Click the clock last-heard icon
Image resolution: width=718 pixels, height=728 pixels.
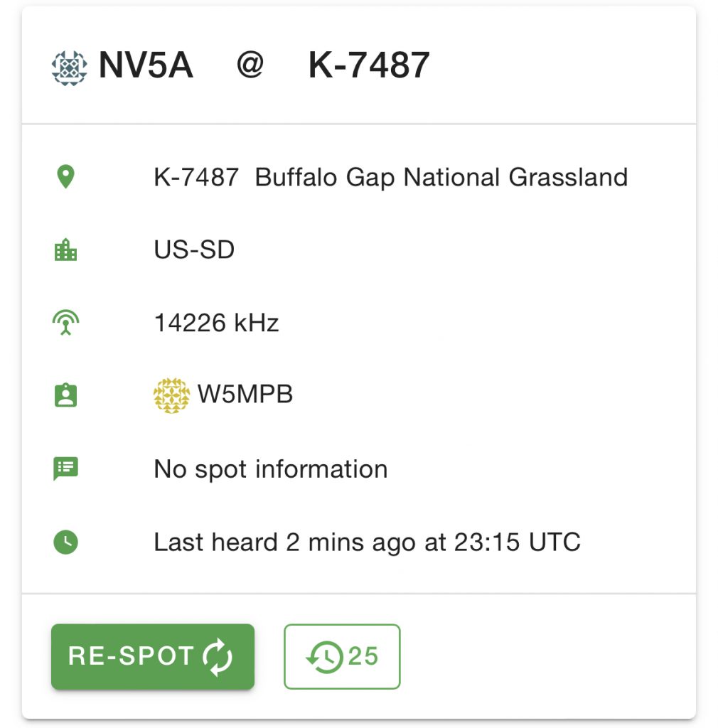[65, 542]
